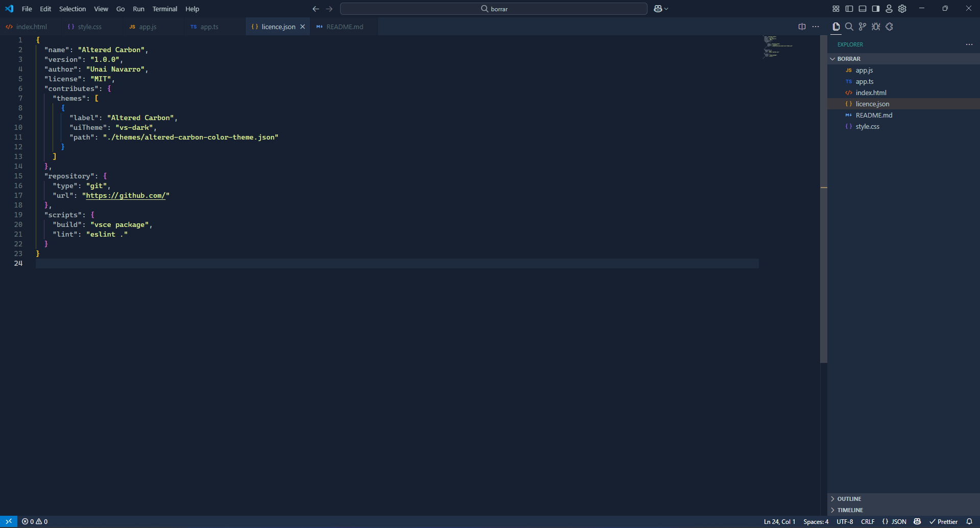Viewport: 980px width, 528px height.
Task: Split the editor using the split icon
Action: click(802, 27)
